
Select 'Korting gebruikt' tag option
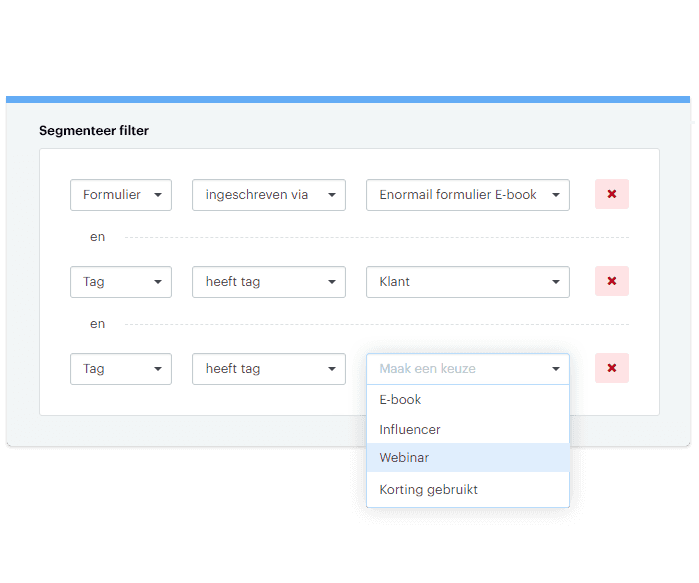tap(468, 489)
